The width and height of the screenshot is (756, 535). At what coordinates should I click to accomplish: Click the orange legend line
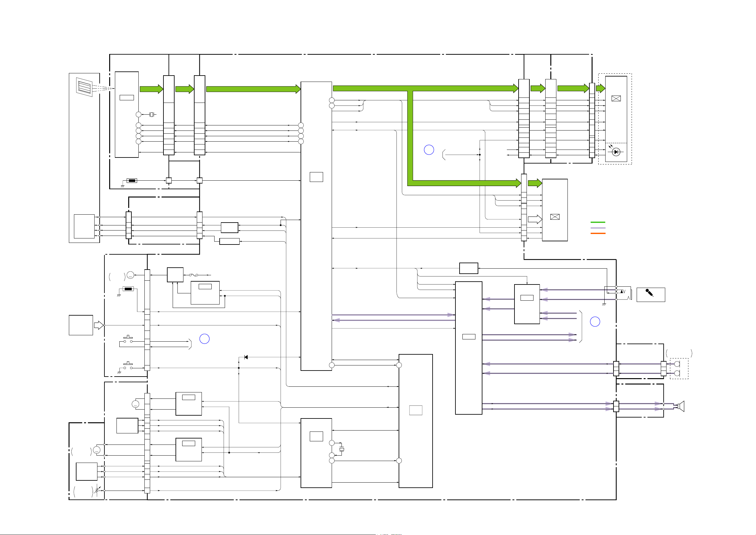coord(598,233)
